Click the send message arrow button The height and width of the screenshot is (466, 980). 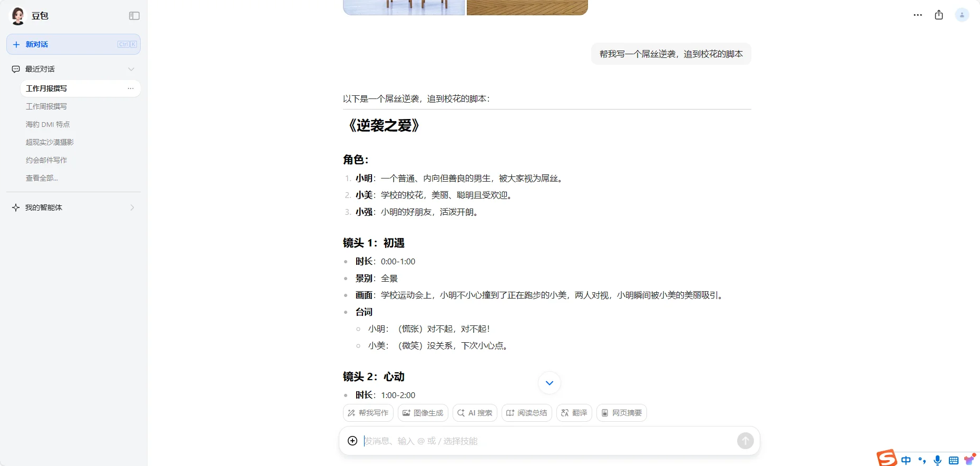[746, 441]
